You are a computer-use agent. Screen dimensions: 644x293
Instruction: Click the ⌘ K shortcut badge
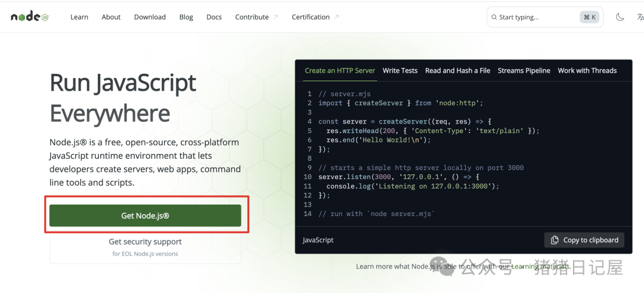pos(589,17)
